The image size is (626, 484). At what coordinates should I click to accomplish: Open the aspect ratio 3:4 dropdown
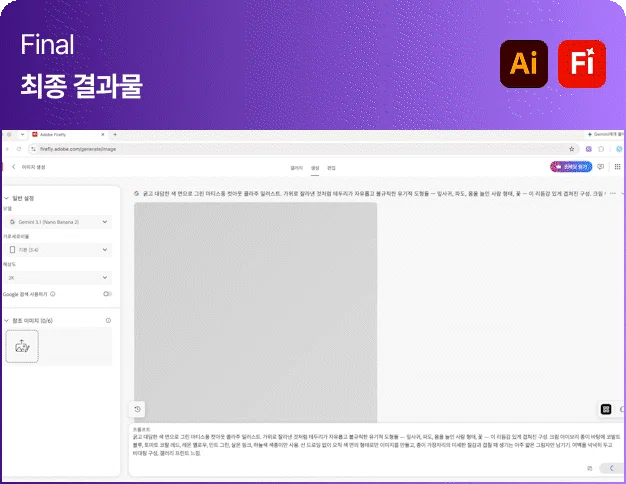(59, 250)
